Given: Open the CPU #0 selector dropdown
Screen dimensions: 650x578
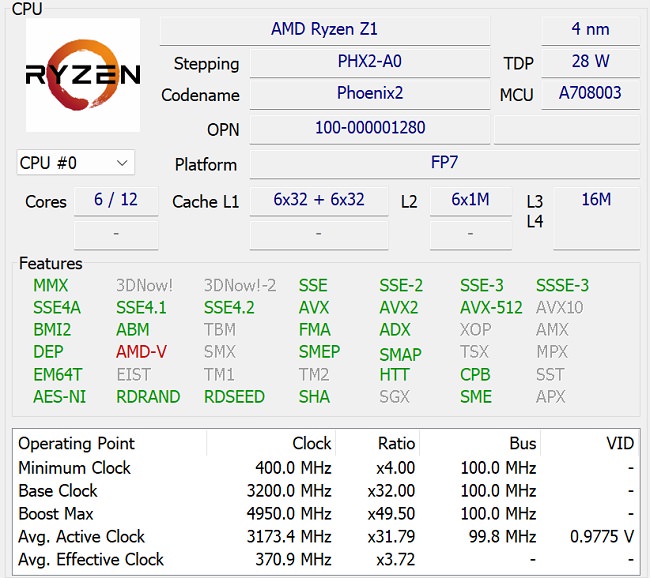Looking at the screenshot, I should pyautogui.click(x=75, y=163).
